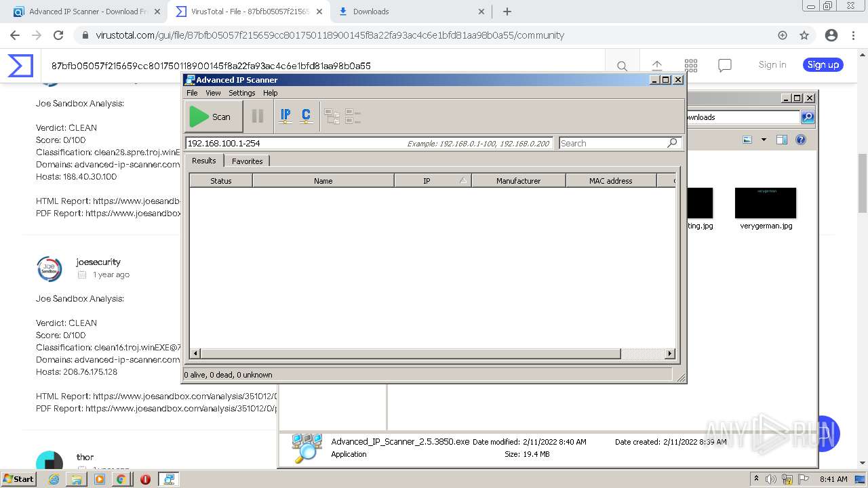The height and width of the screenshot is (488, 868).
Task: Click the Chrome address bar URL
Action: point(330,35)
